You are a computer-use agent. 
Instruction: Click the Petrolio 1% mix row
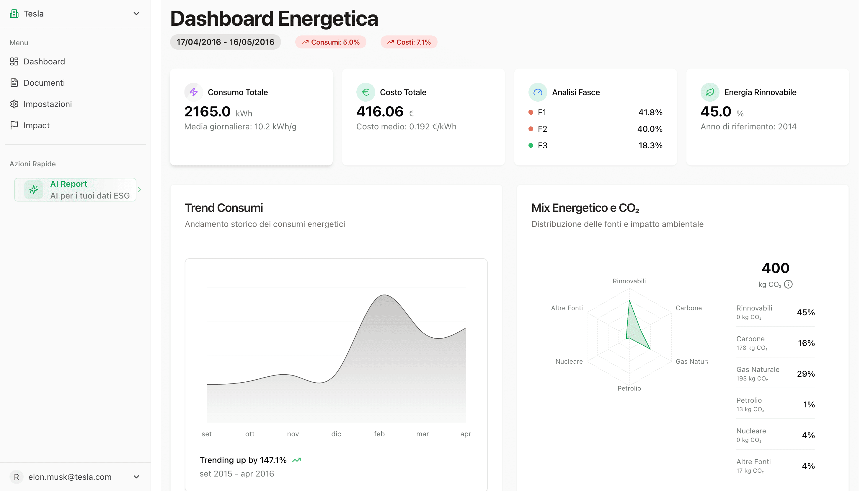pyautogui.click(x=775, y=404)
